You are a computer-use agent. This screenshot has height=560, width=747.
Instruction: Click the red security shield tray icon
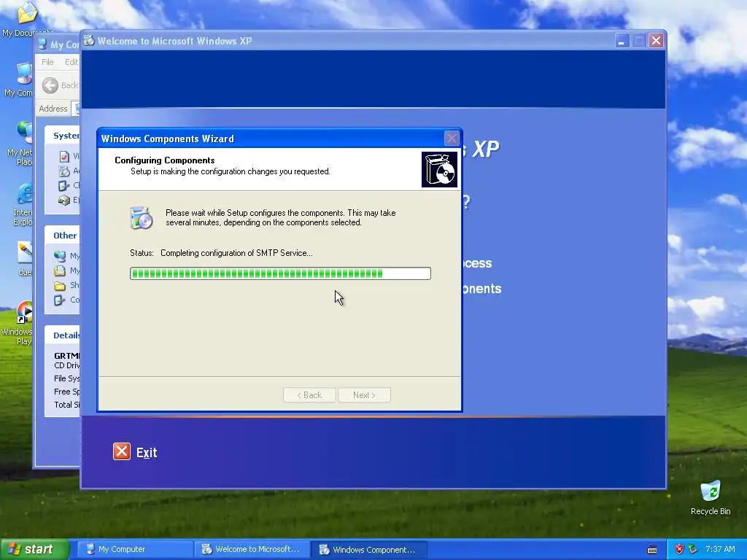tap(679, 549)
